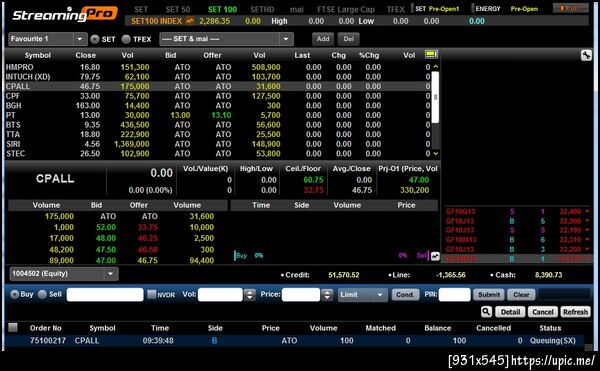Select the CPF watchlist row
Viewport: 600px width, 371px height.
217,96
